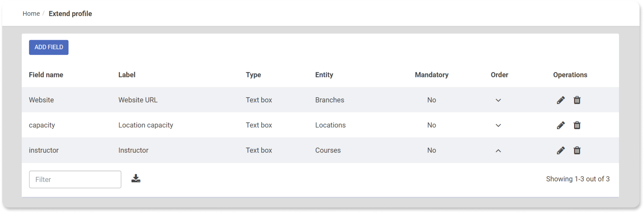Move the capacity field down in order
Screen dimensions: 644x213
(x=498, y=125)
